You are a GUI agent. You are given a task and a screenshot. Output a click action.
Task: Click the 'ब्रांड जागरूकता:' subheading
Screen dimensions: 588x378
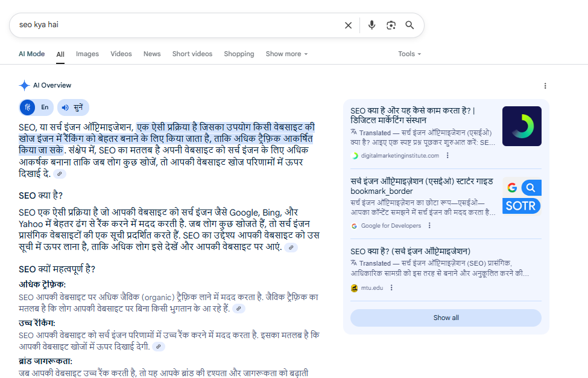(45, 361)
